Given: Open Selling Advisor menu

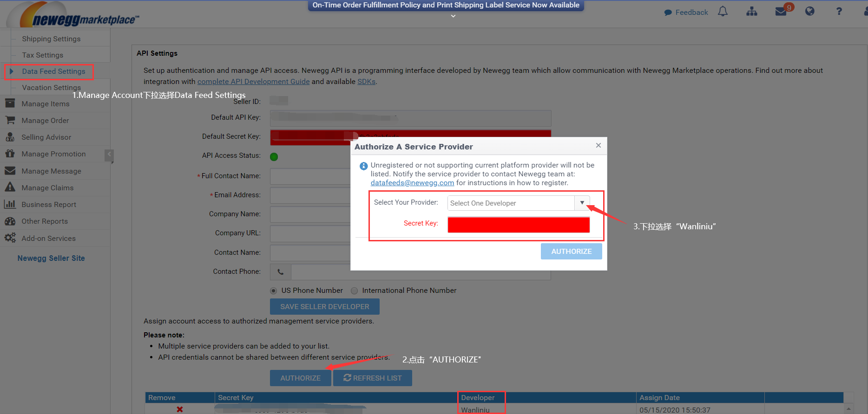Looking at the screenshot, I should 46,137.
